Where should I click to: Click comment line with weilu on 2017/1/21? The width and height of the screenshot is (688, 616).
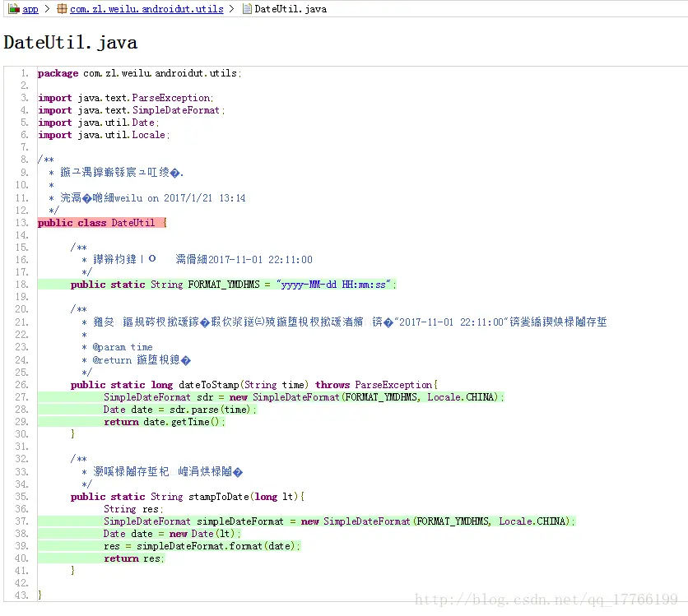(x=147, y=197)
